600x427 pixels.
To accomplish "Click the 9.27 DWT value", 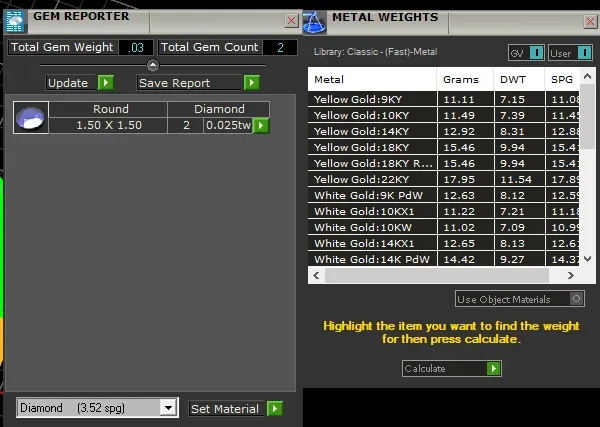I will 512,259.
